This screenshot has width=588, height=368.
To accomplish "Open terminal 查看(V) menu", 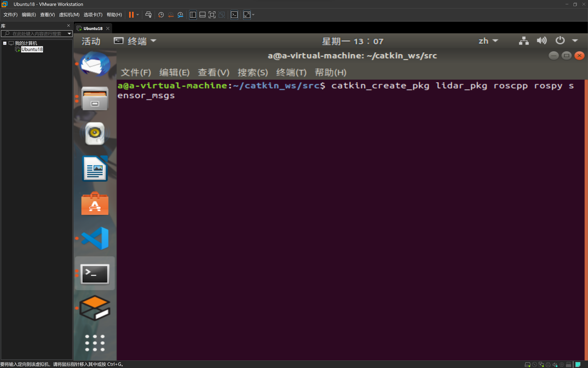I will 214,72.
